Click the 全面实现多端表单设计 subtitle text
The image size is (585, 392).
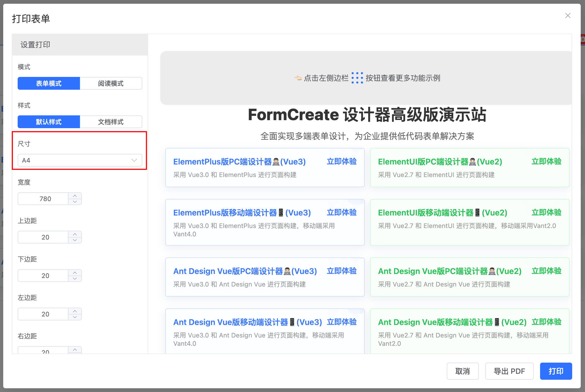point(367,136)
